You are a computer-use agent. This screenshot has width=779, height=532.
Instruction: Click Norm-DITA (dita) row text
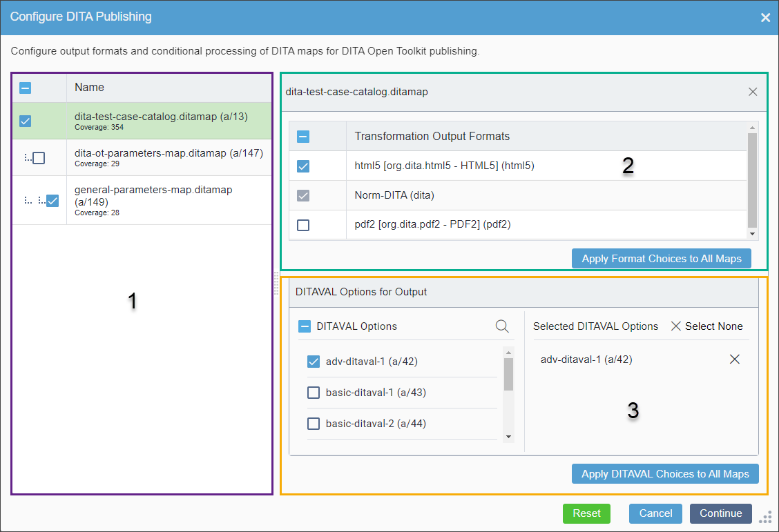pyautogui.click(x=394, y=195)
